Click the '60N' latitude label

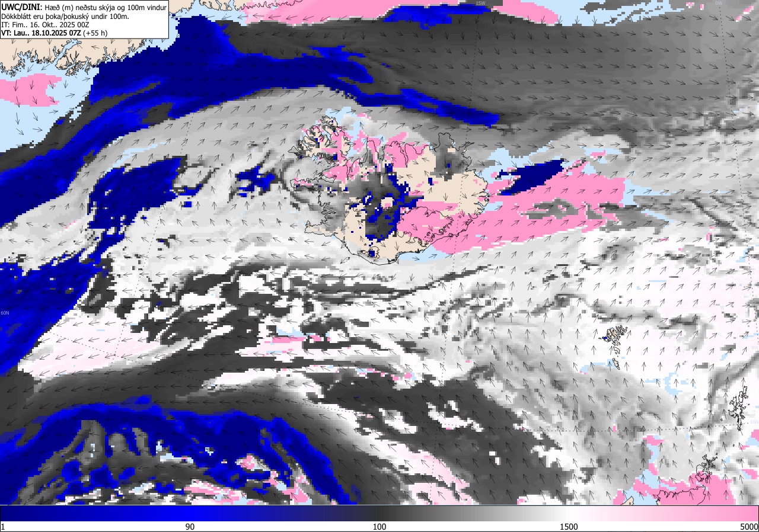(x=5, y=313)
